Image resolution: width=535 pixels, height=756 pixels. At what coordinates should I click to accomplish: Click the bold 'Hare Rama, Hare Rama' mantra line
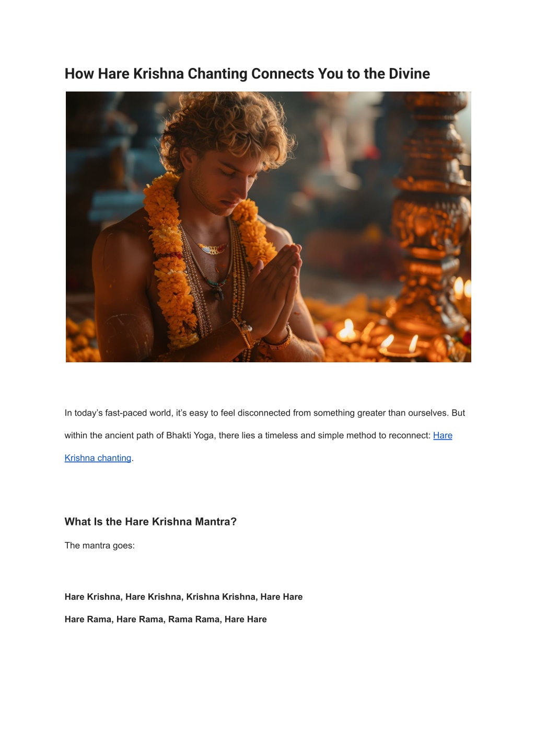click(166, 620)
